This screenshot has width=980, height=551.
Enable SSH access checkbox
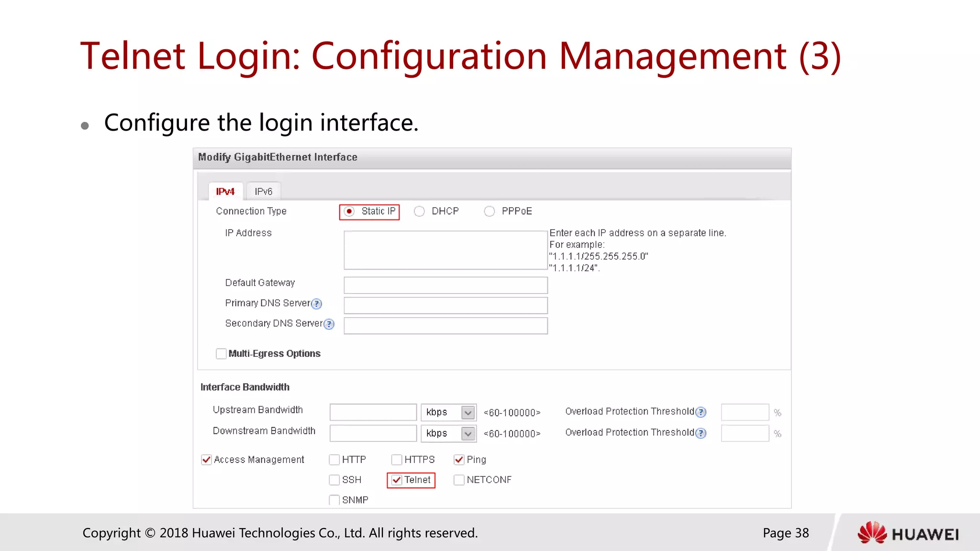pos(334,480)
